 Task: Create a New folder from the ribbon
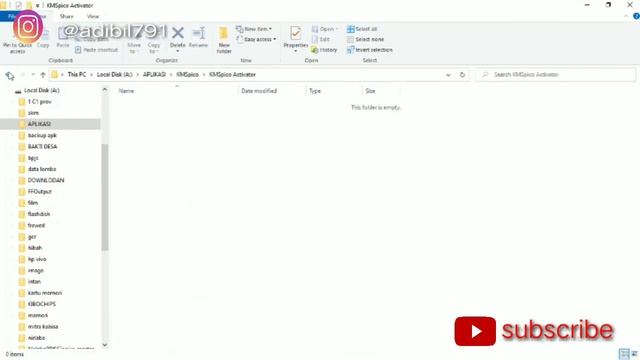(224, 40)
